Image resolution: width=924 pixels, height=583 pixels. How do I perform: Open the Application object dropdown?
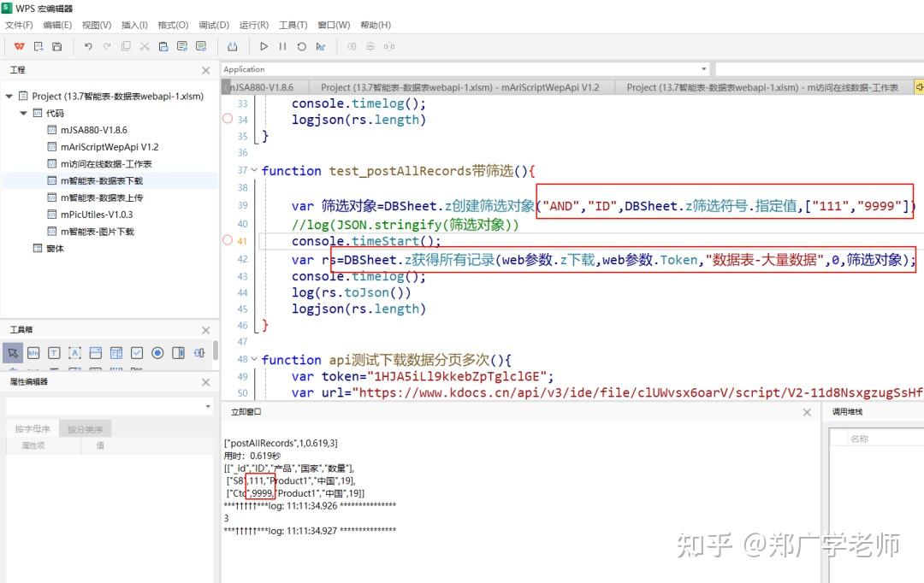[702, 68]
